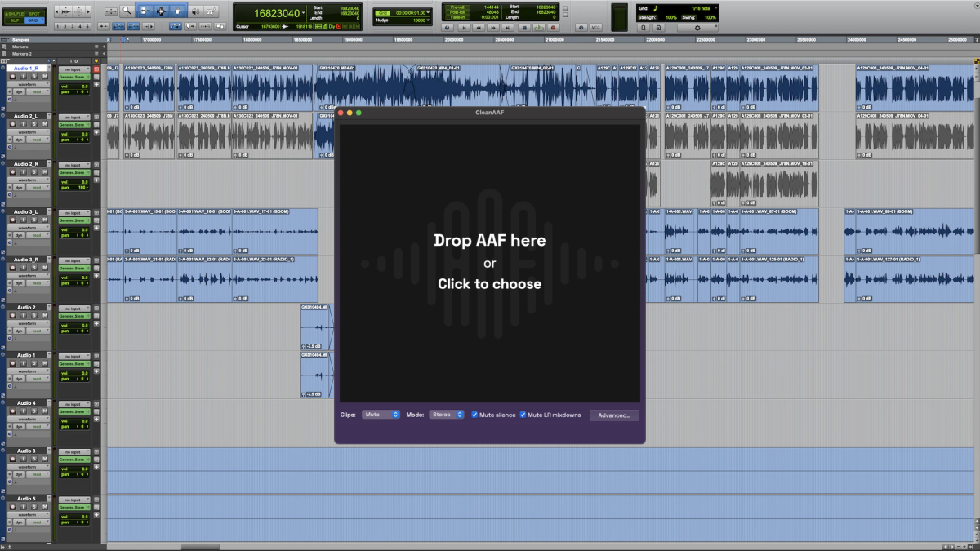
Task: Select the Pencil tool in the toolbar
Action: [x=212, y=11]
